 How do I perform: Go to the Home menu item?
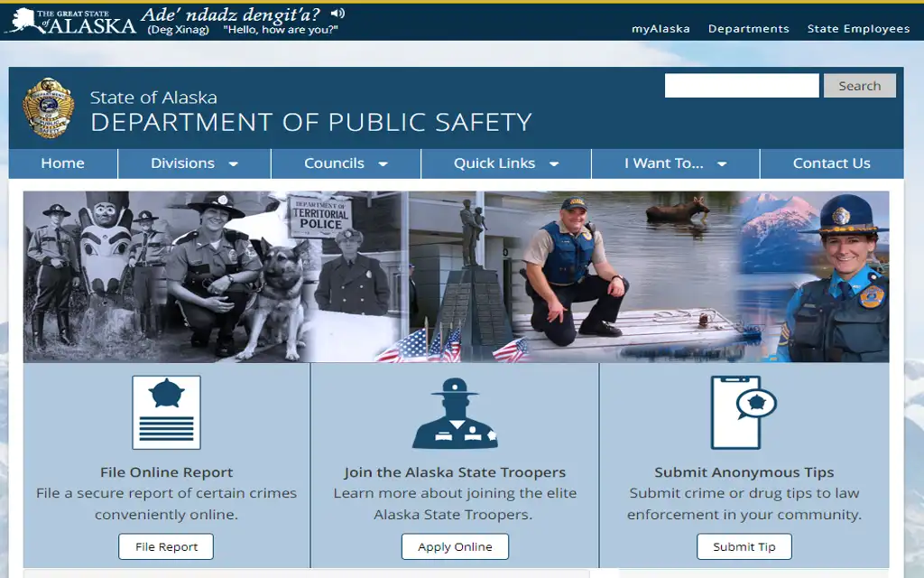click(63, 163)
